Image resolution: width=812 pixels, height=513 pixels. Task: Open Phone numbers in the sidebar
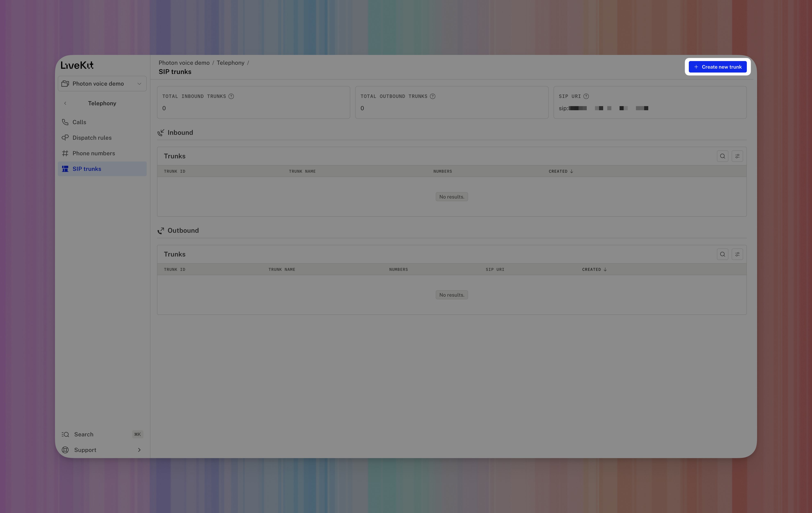102,153
